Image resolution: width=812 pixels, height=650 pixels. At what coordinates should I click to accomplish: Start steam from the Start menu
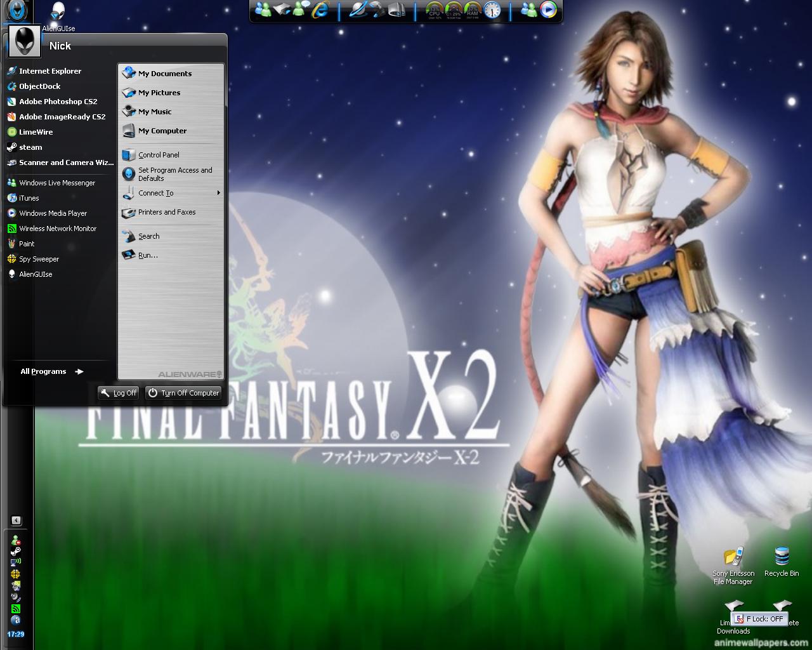click(x=60, y=147)
